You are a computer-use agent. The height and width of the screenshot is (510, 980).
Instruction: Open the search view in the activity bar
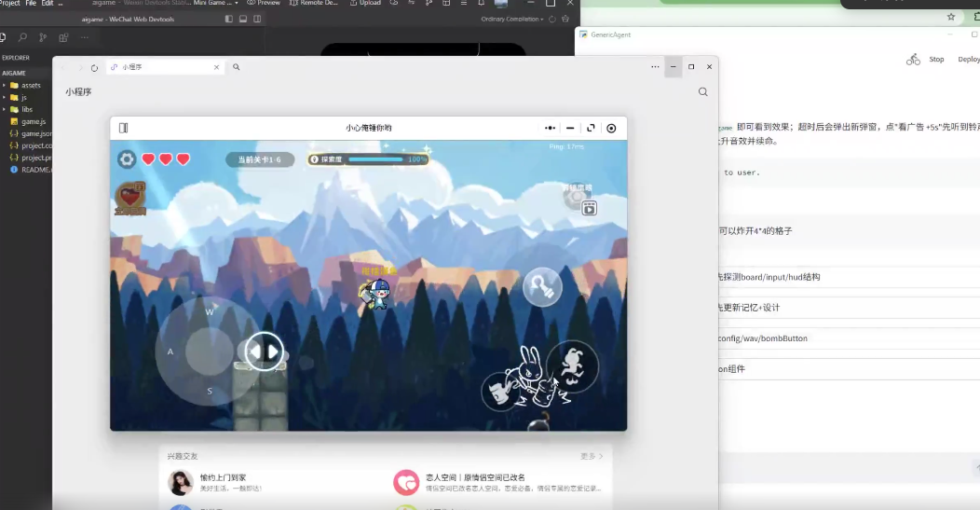(22, 37)
